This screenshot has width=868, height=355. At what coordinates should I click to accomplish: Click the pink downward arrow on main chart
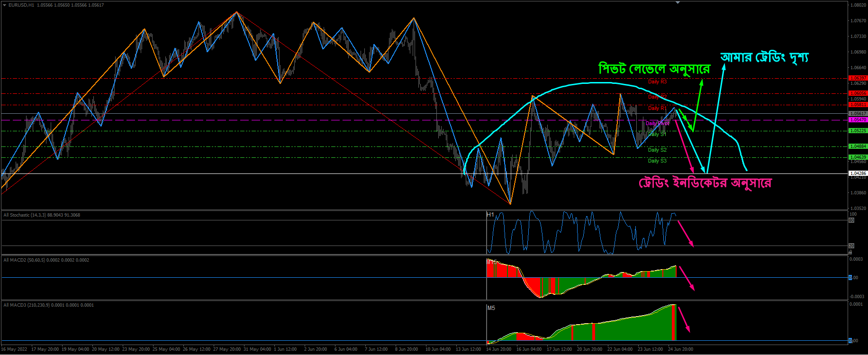684,146
